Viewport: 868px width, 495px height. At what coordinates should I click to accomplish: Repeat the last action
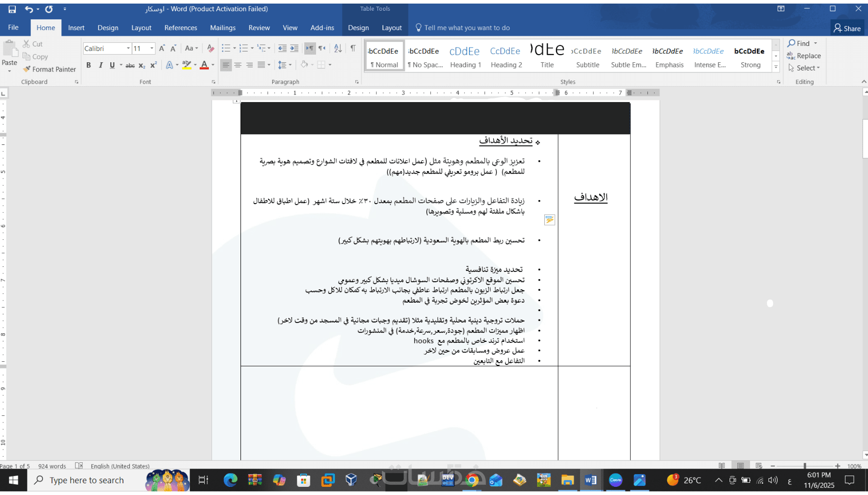[x=49, y=9]
